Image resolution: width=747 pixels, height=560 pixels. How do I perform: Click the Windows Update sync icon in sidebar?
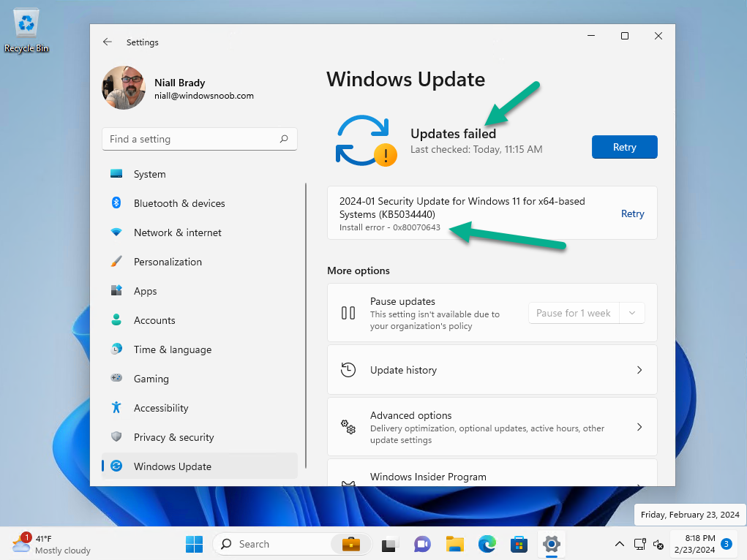click(116, 466)
